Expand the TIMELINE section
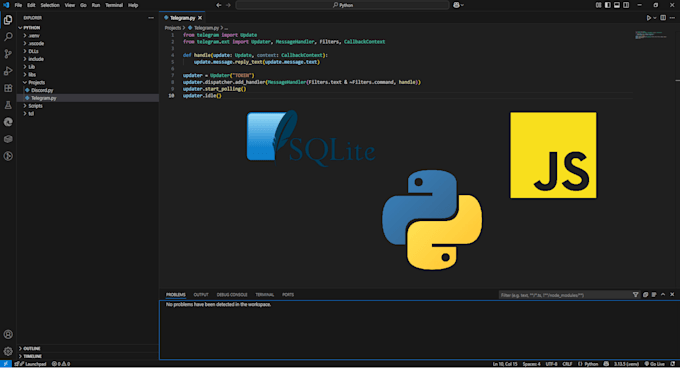Viewport: 680px width, 368px height. (x=88, y=356)
